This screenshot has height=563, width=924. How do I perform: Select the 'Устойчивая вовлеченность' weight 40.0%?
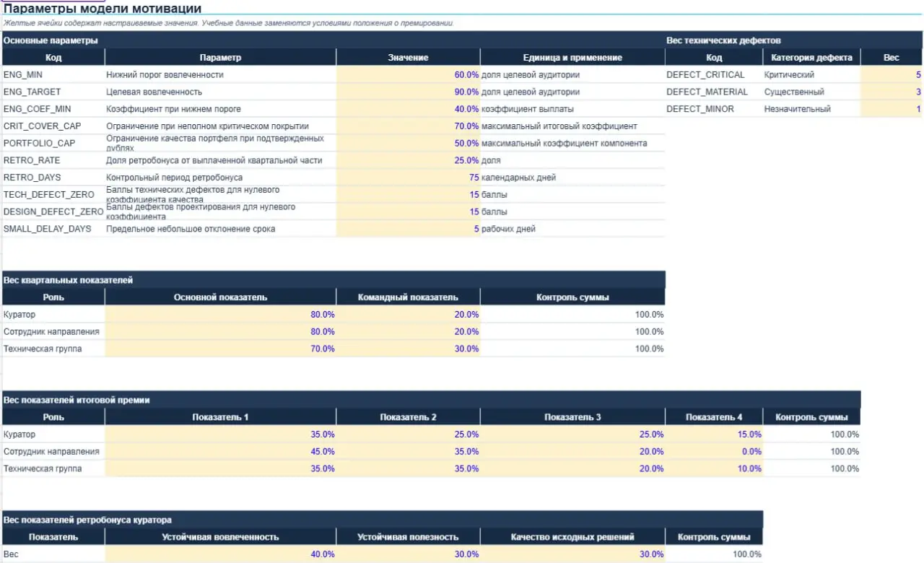(x=220, y=554)
